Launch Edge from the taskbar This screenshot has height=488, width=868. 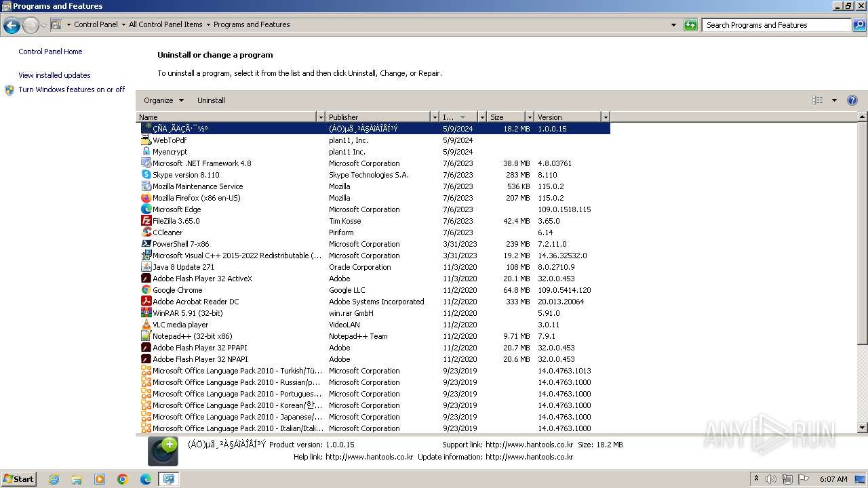(146, 479)
